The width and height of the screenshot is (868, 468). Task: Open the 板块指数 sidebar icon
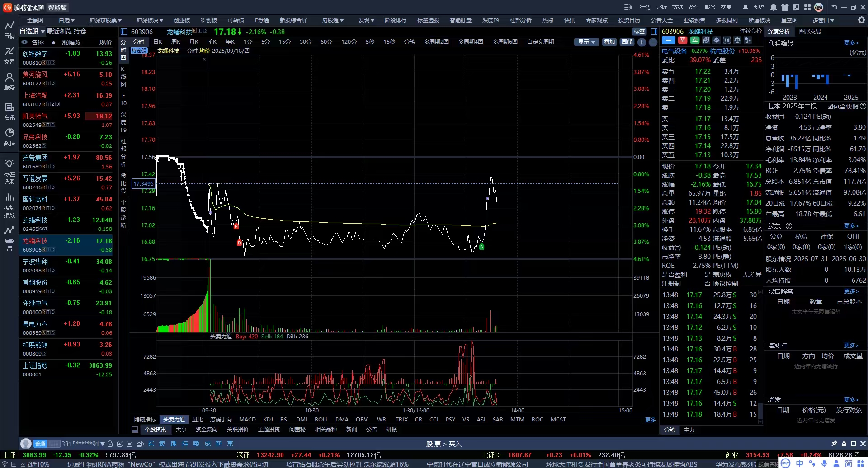tap(9, 205)
